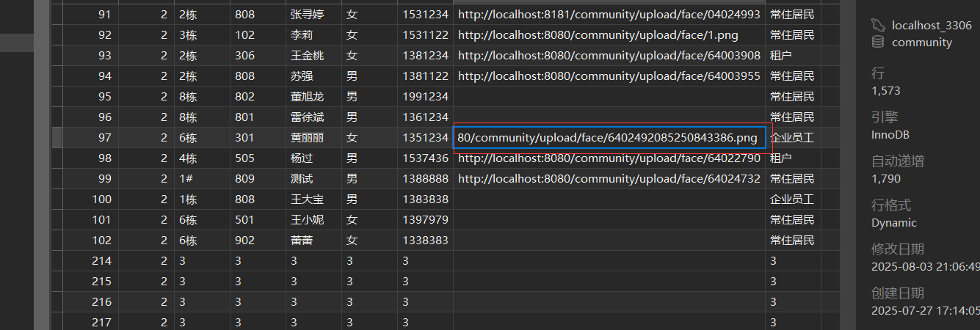Select the URL cell ending in face/1.png

coord(609,35)
